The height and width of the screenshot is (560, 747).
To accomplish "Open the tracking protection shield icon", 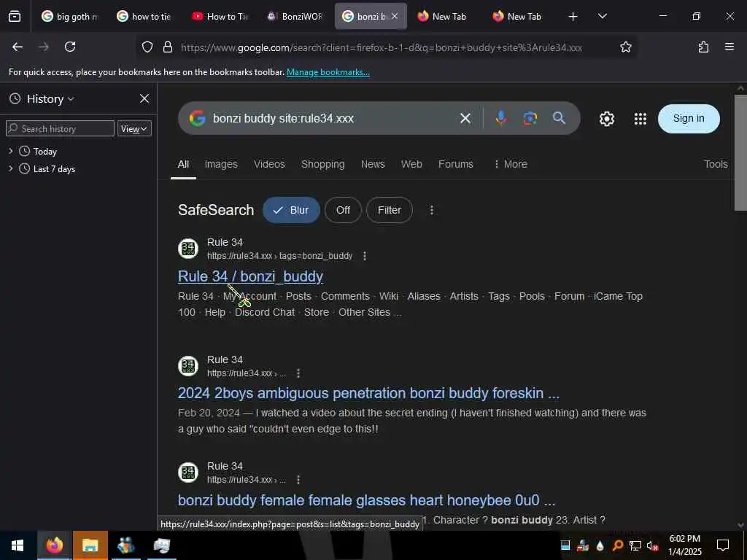I will (x=147, y=47).
